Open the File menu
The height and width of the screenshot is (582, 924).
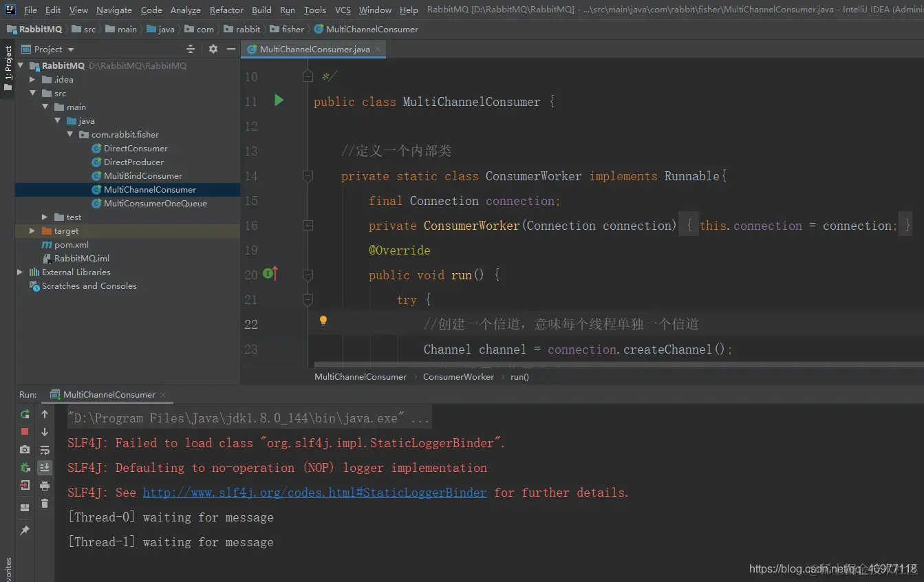[30, 10]
